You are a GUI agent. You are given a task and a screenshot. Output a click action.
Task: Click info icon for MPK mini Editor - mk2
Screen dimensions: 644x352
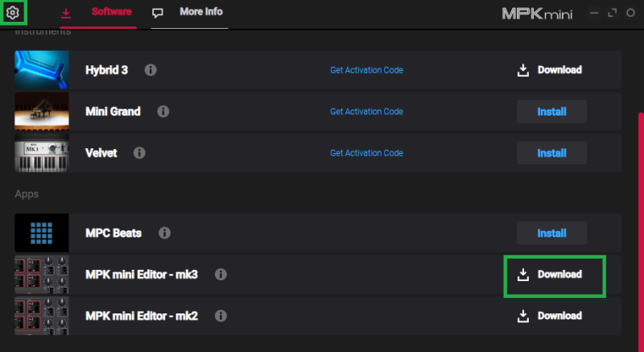220,316
